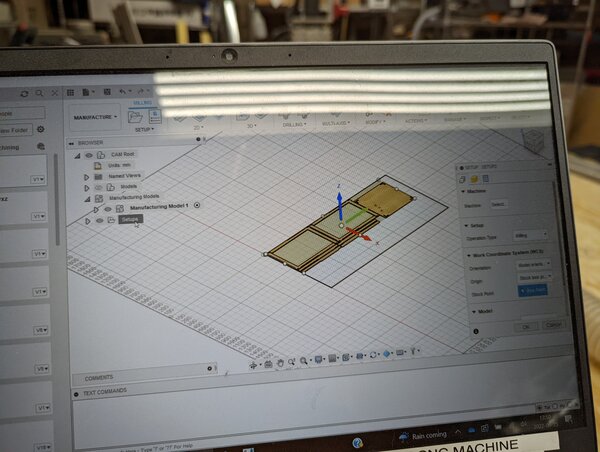Click Cancel in the Setup dialog

pos(554,325)
